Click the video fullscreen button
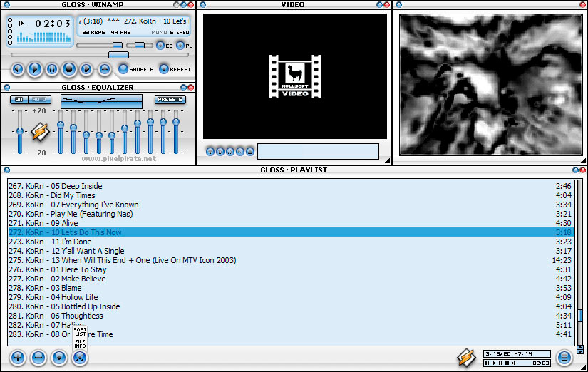The image size is (588, 372). click(x=210, y=152)
